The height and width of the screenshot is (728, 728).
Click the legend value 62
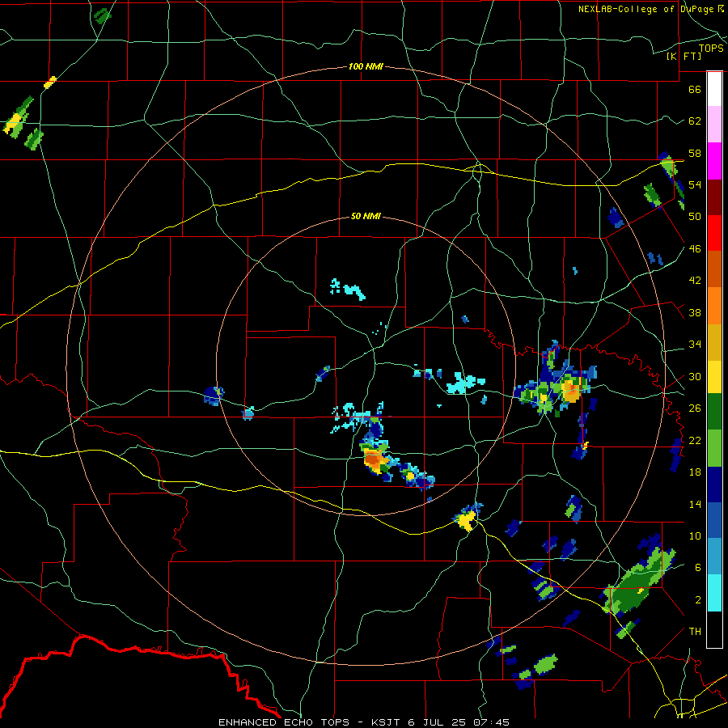tap(695, 121)
